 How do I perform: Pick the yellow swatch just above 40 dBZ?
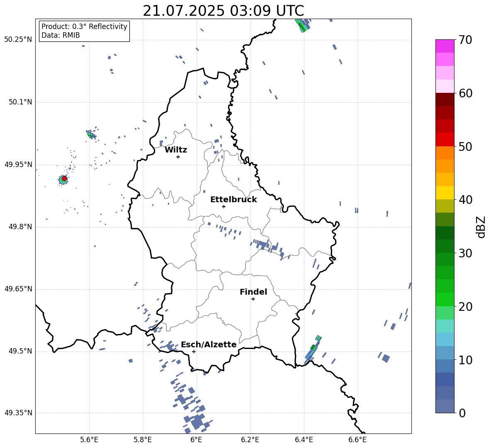tap(445, 193)
